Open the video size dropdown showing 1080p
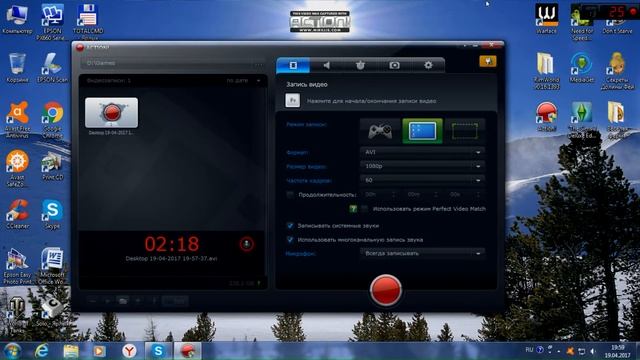Image resolution: width=640 pixels, height=360 pixels. click(422, 166)
